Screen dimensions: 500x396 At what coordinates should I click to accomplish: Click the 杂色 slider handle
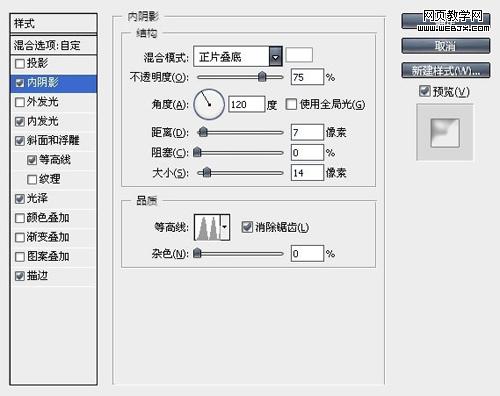coord(197,253)
